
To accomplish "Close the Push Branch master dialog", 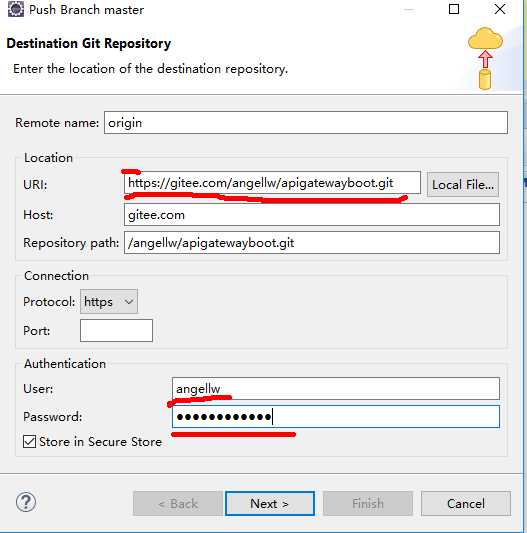I will pyautogui.click(x=500, y=9).
